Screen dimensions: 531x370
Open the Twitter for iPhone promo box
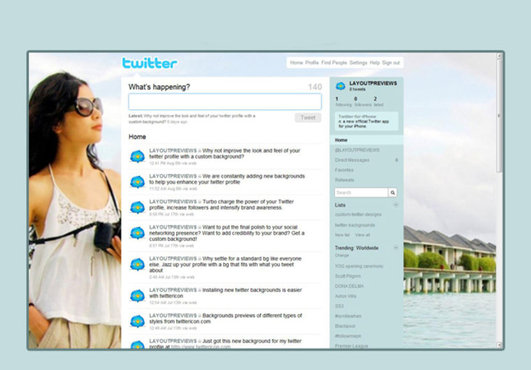(x=367, y=121)
